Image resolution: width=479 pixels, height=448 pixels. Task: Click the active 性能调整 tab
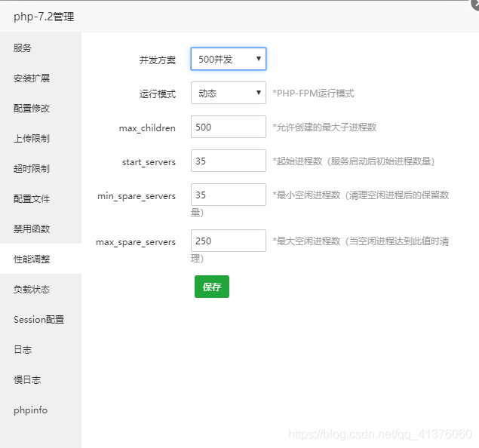coord(41,259)
